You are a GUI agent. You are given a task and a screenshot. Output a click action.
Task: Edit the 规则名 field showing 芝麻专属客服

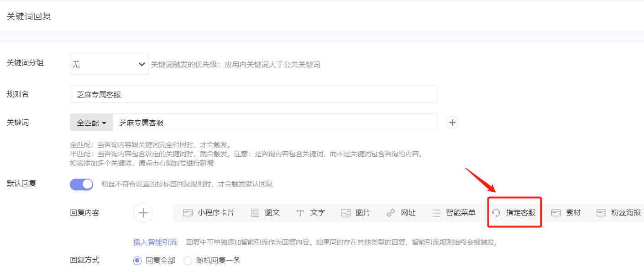click(254, 94)
